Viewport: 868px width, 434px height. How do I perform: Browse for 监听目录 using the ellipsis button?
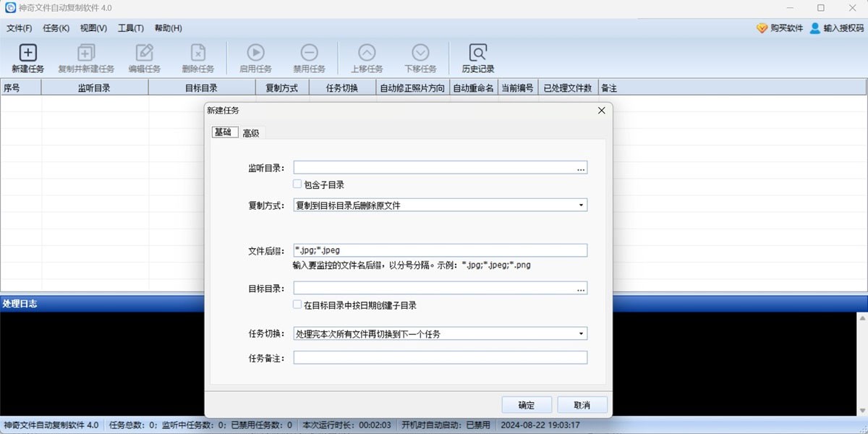click(x=580, y=168)
